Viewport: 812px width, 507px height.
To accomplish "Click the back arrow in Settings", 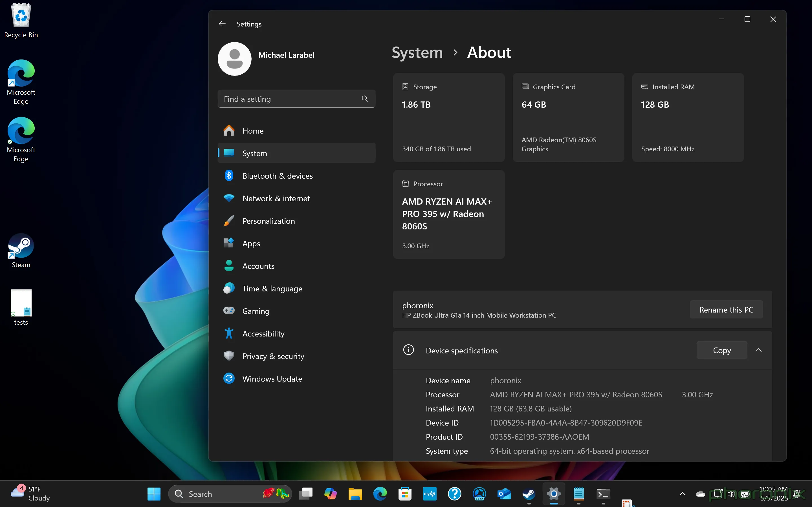I will [x=222, y=24].
